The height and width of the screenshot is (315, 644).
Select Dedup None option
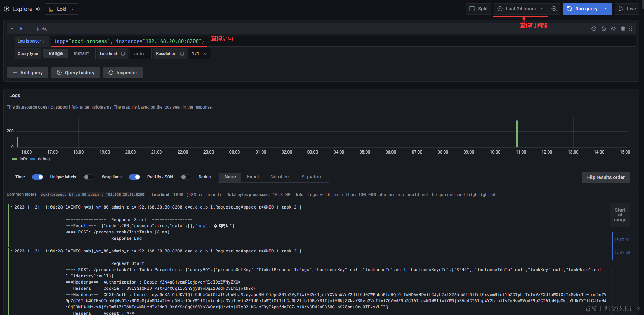click(230, 177)
